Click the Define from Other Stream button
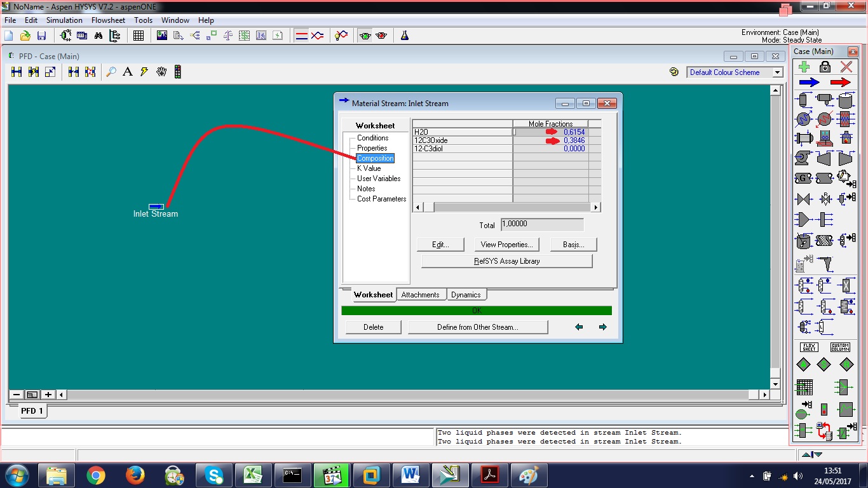The image size is (868, 488). pos(477,327)
